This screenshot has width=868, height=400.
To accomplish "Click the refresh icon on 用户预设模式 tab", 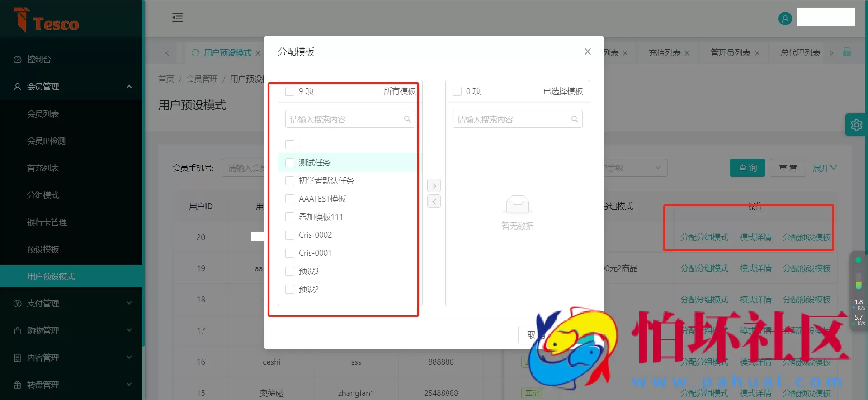I will click(x=195, y=53).
